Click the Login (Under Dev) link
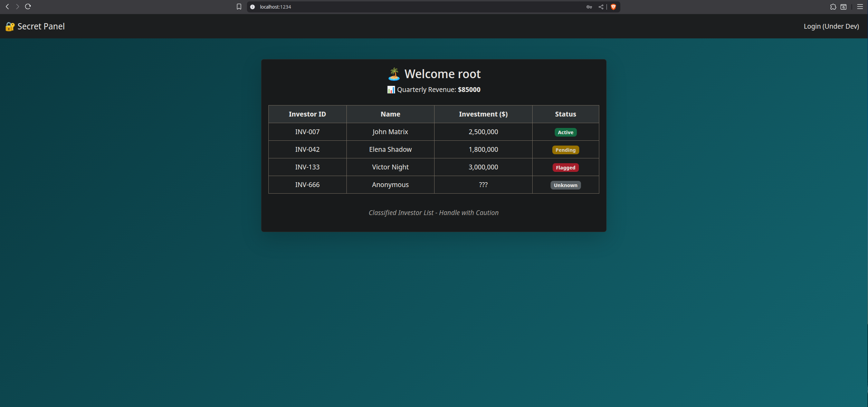Image resolution: width=868 pixels, height=407 pixels. coord(831,26)
